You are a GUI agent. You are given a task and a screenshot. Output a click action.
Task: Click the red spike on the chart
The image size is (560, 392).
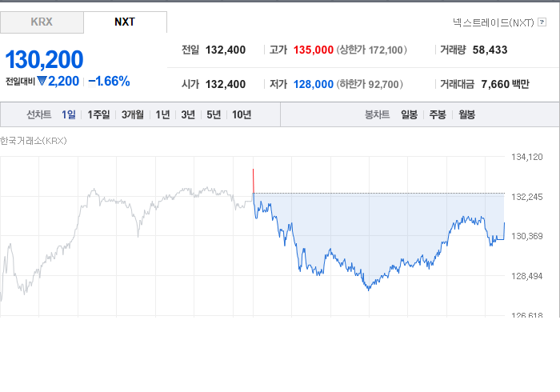pos(254,181)
